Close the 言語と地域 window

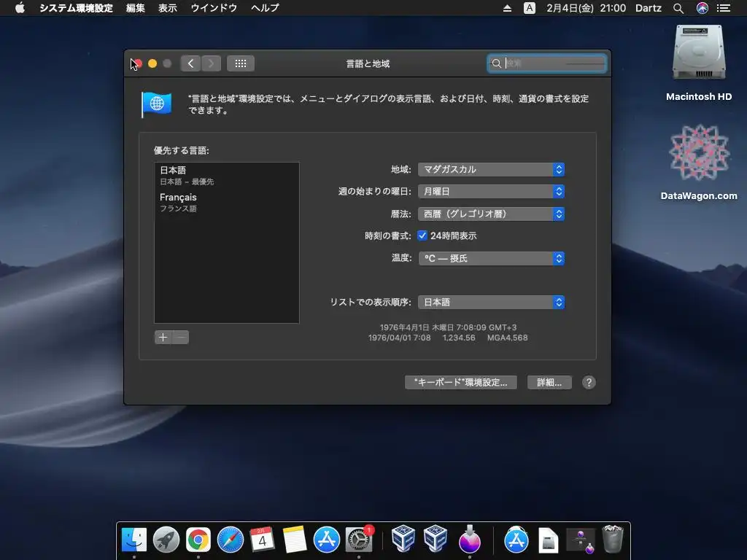point(138,63)
